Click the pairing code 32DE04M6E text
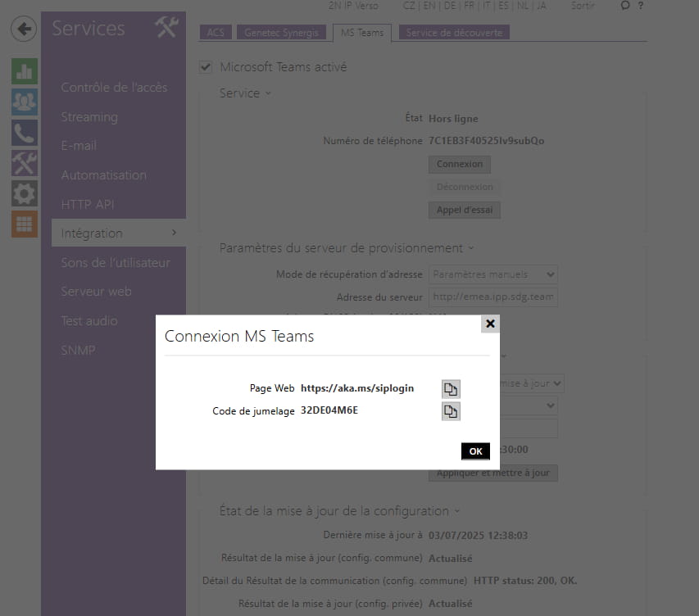Viewport: 699px width, 616px height. 329,410
